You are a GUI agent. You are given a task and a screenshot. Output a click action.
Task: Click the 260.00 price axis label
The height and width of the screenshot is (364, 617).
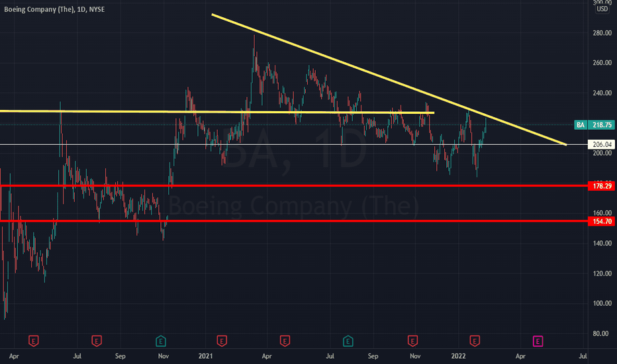coord(602,63)
